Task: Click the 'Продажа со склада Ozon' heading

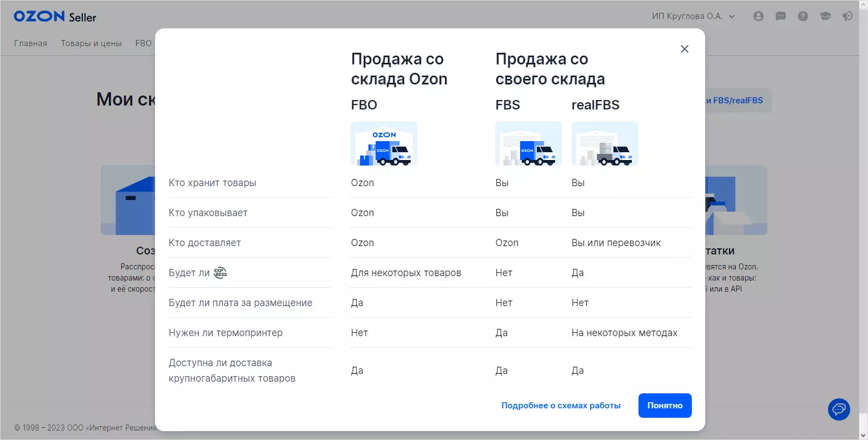Action: (x=399, y=69)
